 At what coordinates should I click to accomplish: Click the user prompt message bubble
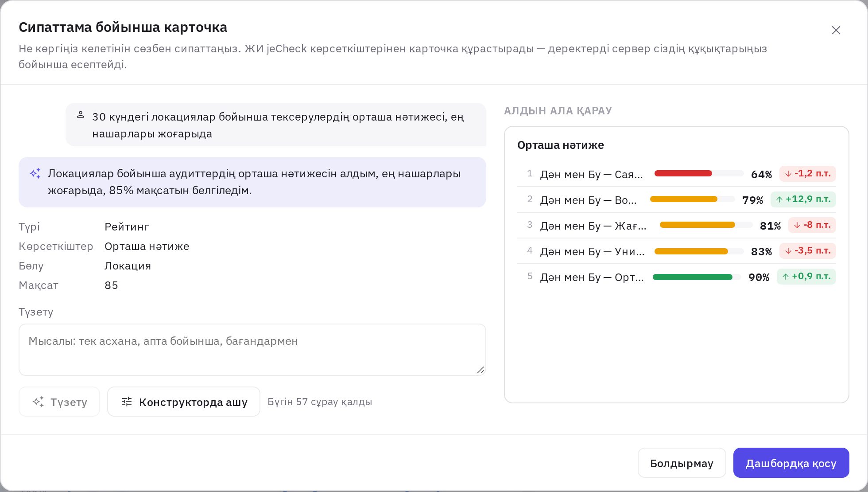276,125
